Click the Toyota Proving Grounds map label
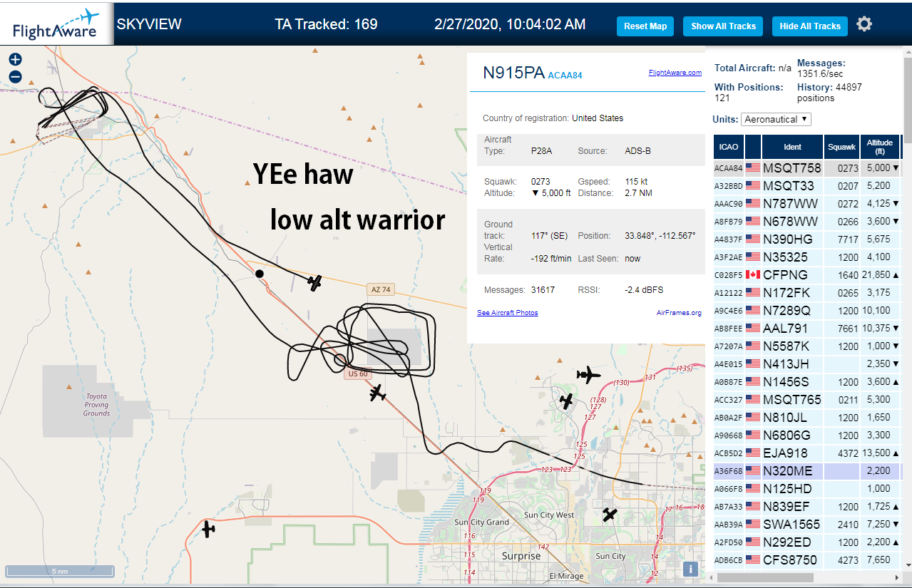 pyautogui.click(x=96, y=405)
